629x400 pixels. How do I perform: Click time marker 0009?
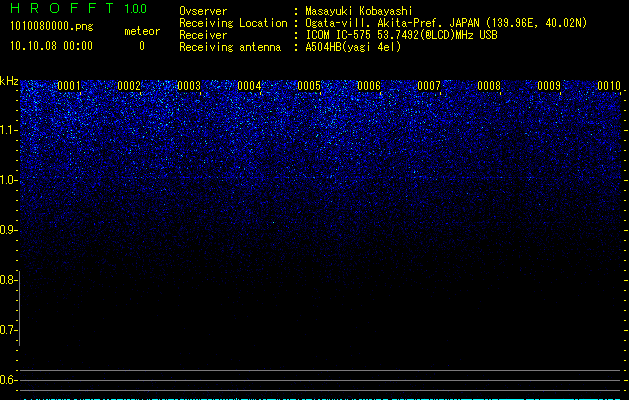tap(549, 86)
